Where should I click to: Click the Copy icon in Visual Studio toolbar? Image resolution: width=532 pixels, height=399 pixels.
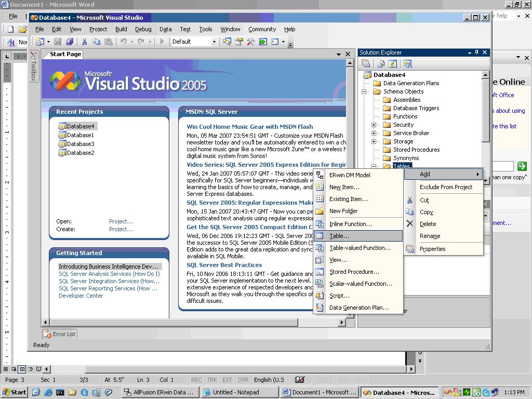(x=96, y=42)
